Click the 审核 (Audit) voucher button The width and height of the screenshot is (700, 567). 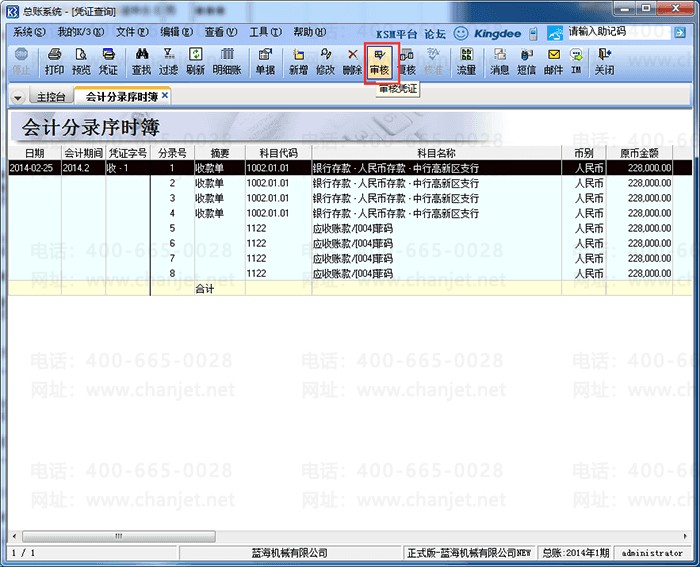379,61
